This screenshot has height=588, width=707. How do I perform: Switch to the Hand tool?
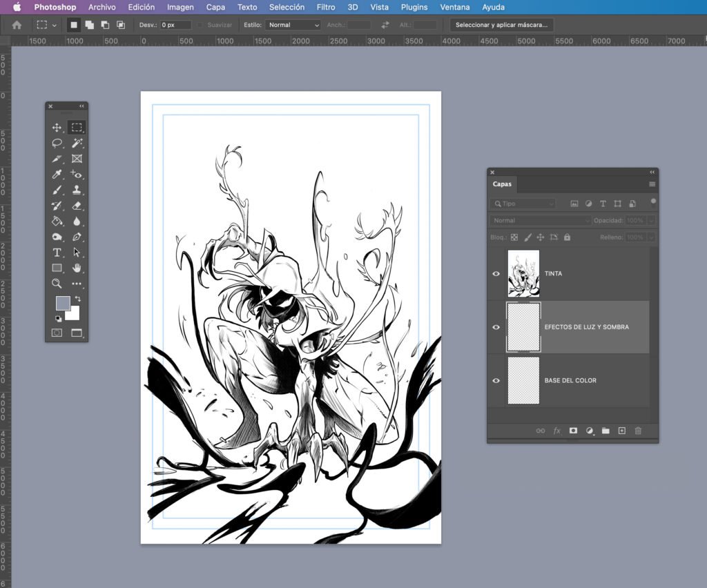[77, 268]
